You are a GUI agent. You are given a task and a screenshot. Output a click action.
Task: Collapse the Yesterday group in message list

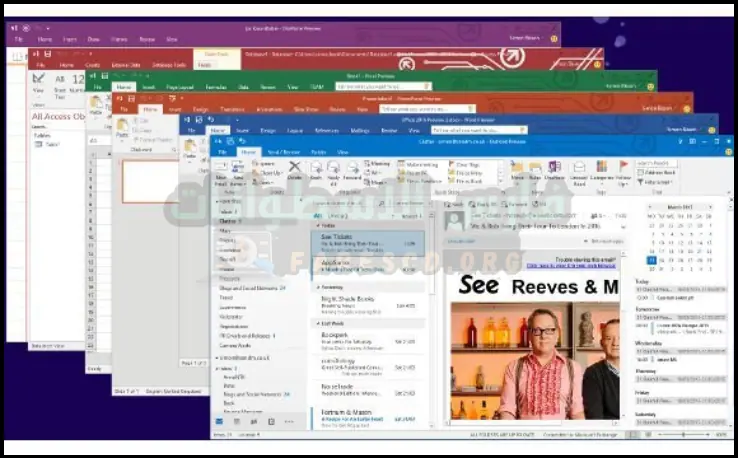(x=318, y=287)
